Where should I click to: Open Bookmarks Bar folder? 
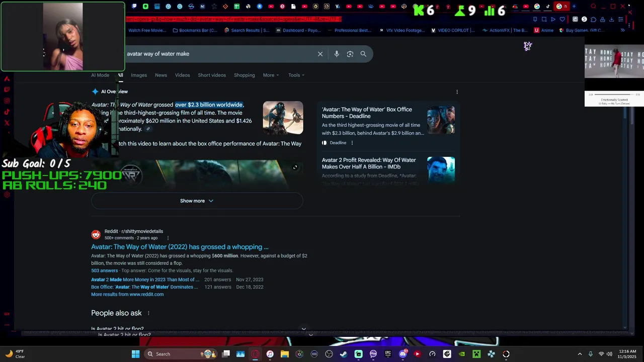click(195, 30)
